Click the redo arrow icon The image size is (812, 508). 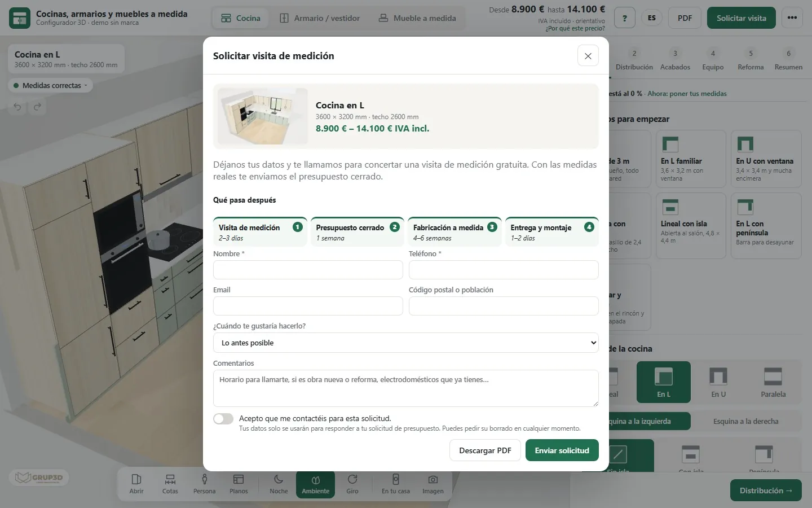(x=37, y=107)
